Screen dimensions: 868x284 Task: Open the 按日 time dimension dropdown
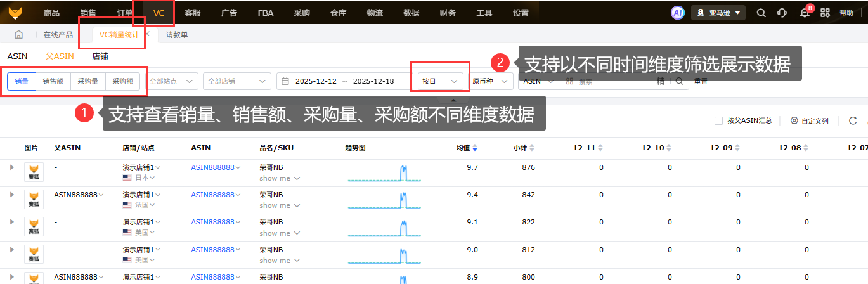tap(440, 81)
